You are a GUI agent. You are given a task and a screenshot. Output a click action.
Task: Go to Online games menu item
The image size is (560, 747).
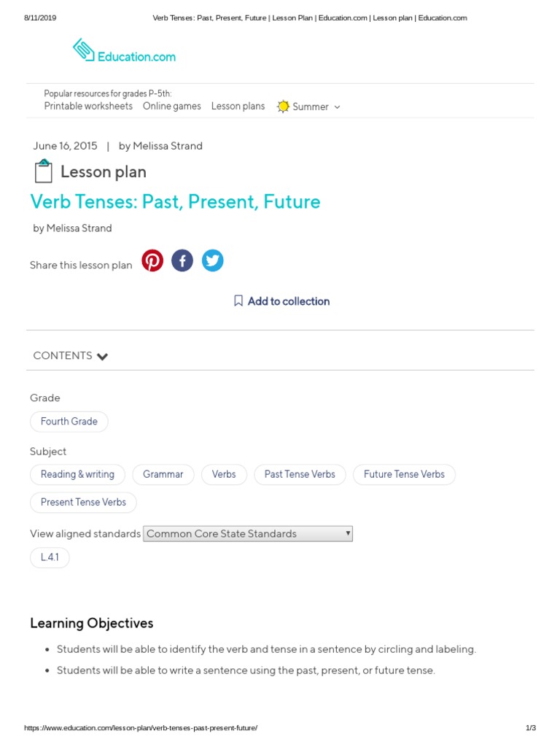pyautogui.click(x=171, y=106)
